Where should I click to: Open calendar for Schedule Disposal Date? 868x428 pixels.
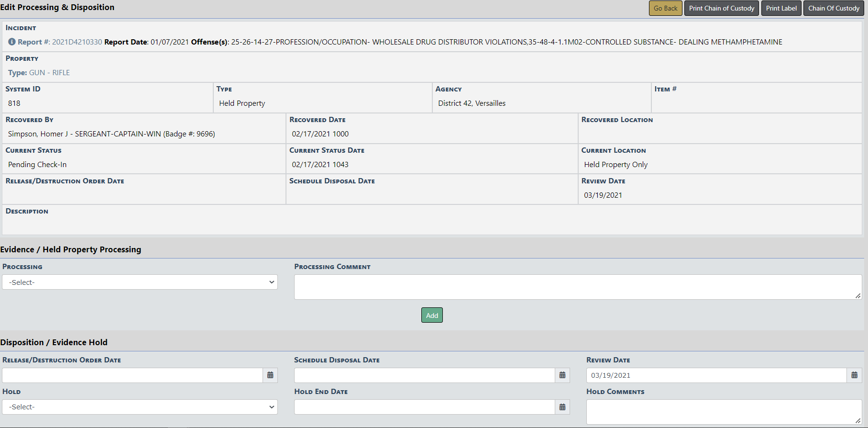562,375
